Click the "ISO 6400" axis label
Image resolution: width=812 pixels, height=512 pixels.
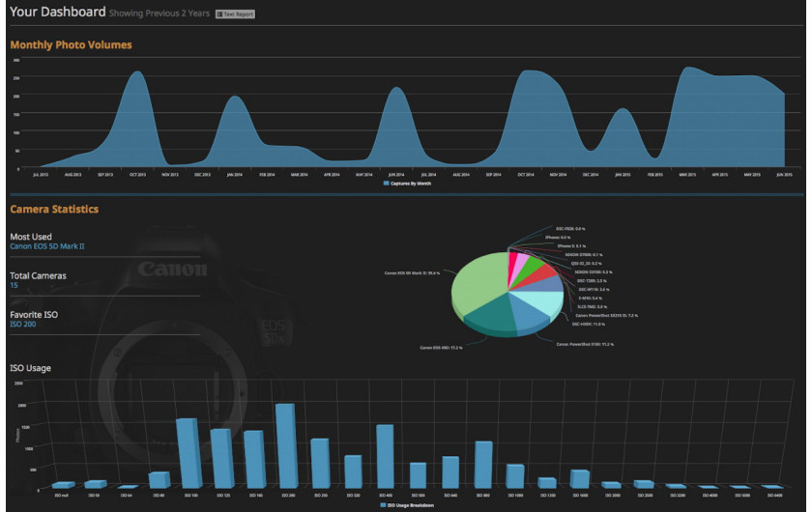tap(774, 496)
